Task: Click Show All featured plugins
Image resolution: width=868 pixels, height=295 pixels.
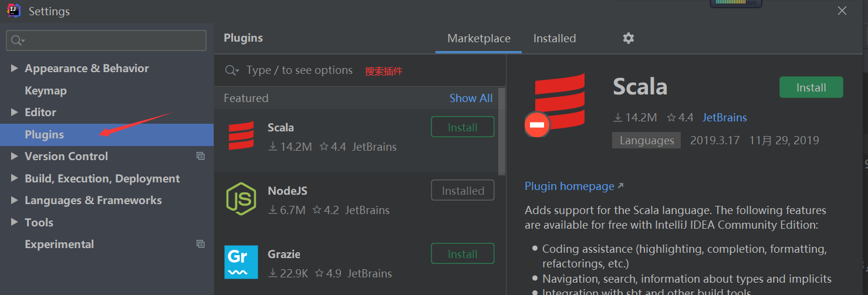Action: [x=471, y=99]
